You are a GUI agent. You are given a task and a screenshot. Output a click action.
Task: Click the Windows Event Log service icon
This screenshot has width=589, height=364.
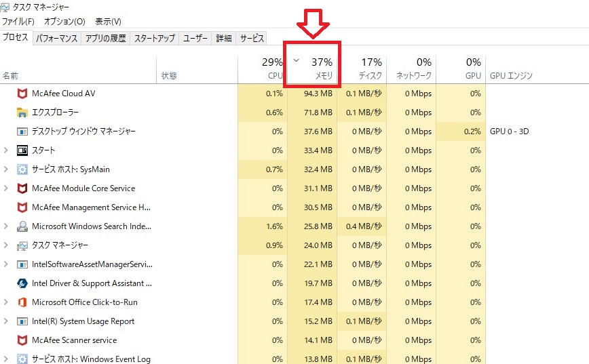point(22,359)
